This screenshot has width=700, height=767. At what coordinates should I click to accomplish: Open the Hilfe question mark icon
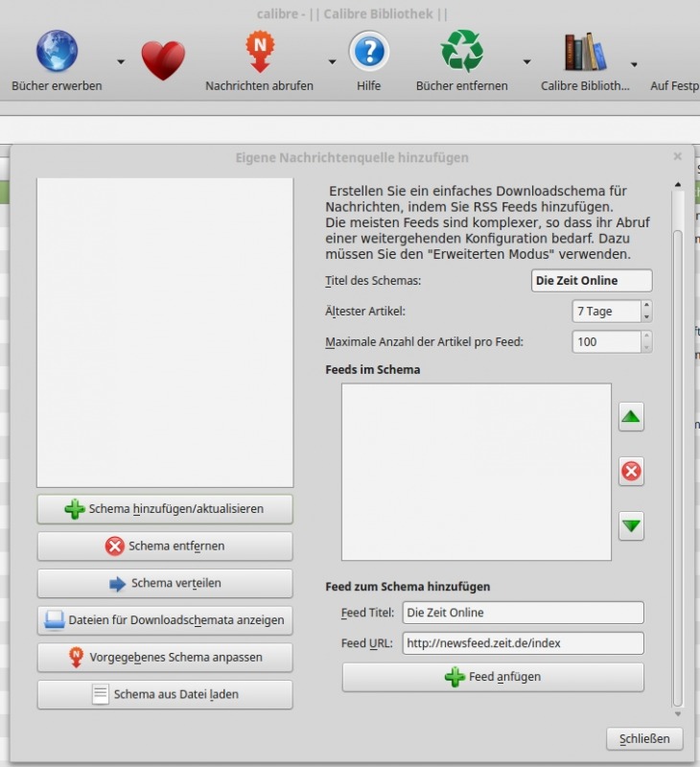pyautogui.click(x=368, y=52)
